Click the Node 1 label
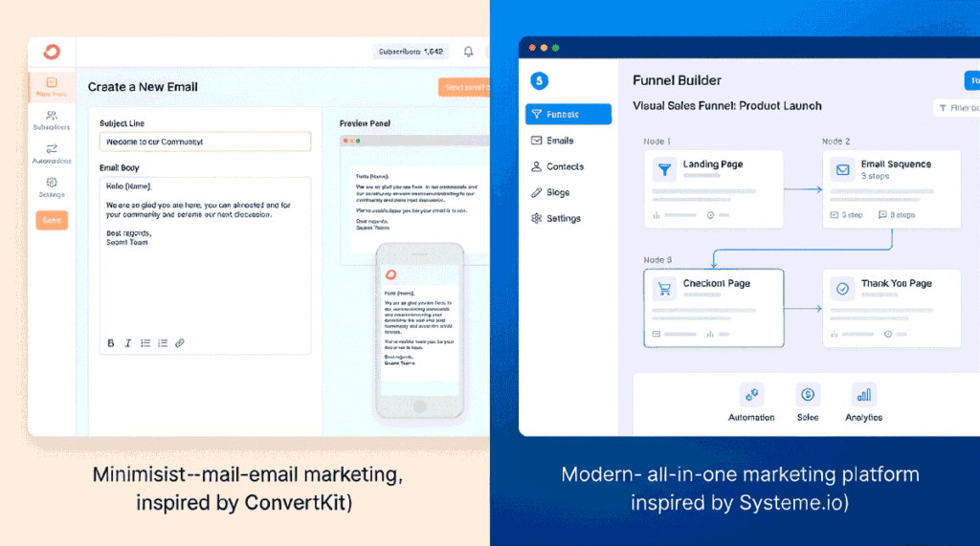 pos(657,142)
